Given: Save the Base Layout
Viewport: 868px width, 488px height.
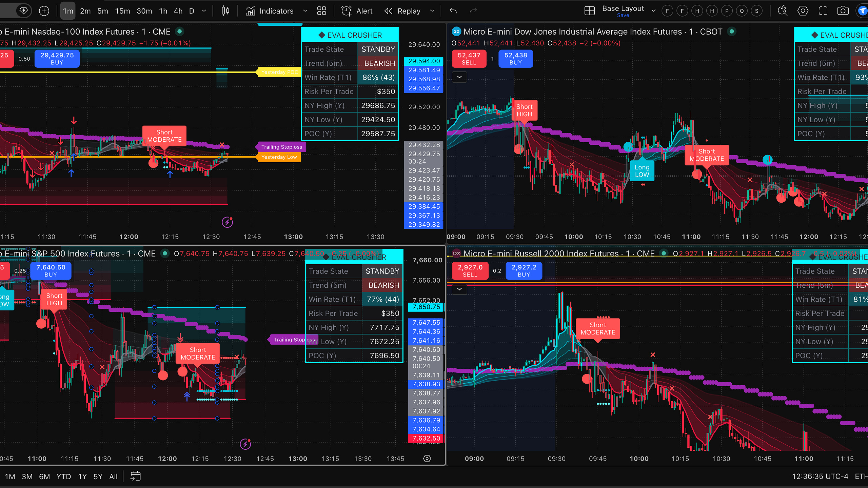Looking at the screenshot, I should tap(623, 15).
